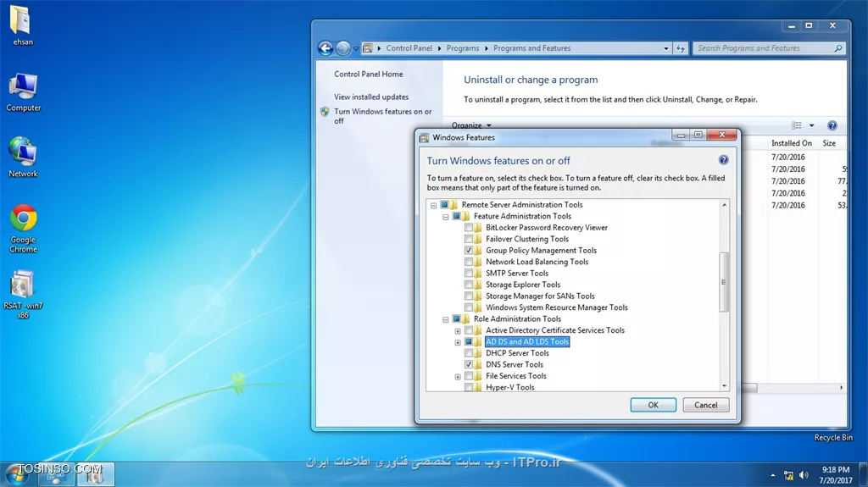This screenshot has height=487, width=868.
Task: Click the search magnifier icon
Action: pos(838,49)
